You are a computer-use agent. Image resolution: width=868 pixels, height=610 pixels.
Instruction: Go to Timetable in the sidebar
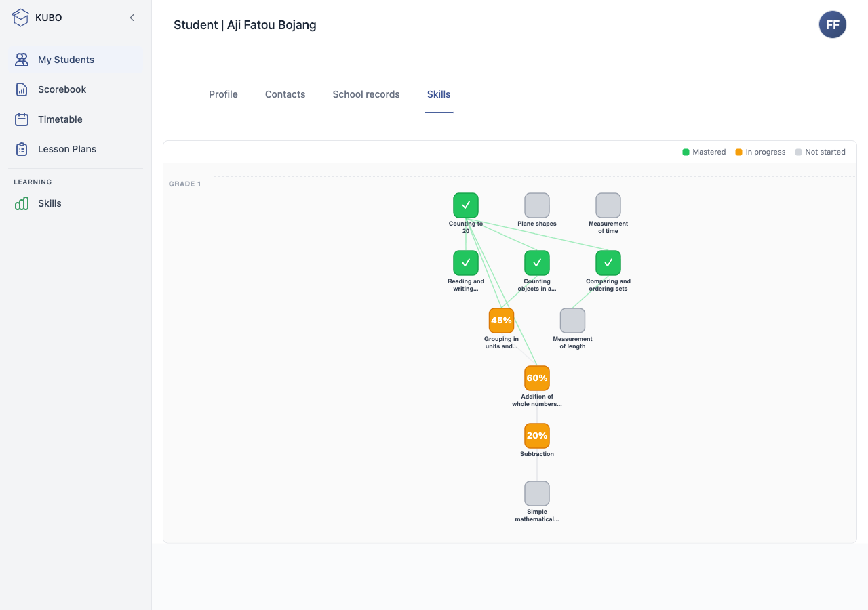coord(76,119)
